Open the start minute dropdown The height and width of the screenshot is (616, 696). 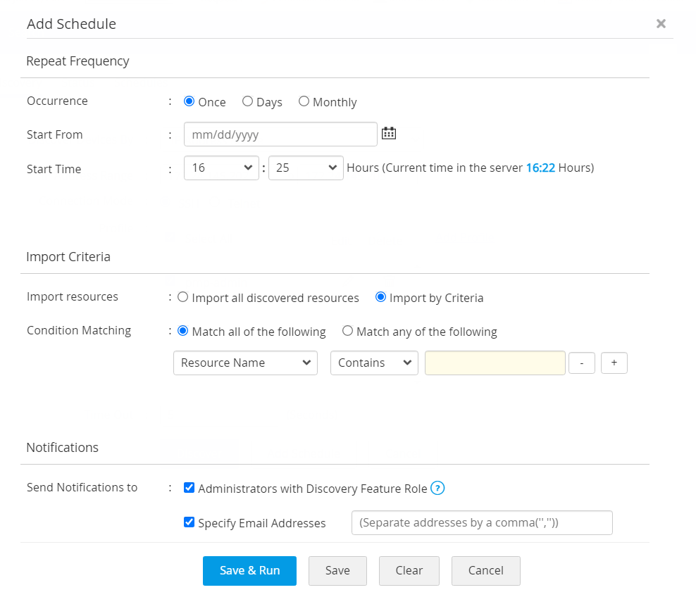[306, 168]
